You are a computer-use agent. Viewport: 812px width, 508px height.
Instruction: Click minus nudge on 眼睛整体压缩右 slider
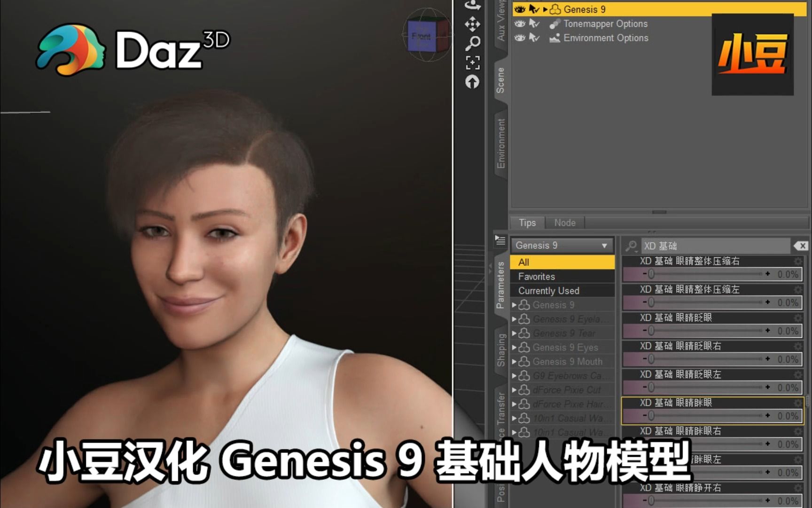click(645, 274)
